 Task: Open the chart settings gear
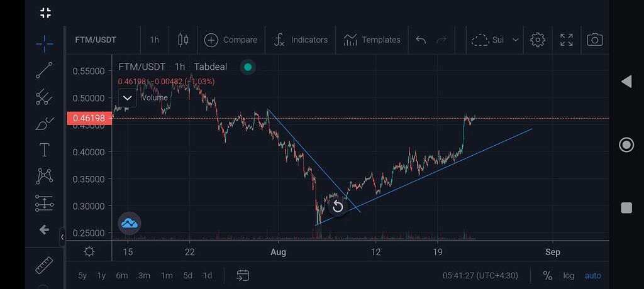click(537, 40)
